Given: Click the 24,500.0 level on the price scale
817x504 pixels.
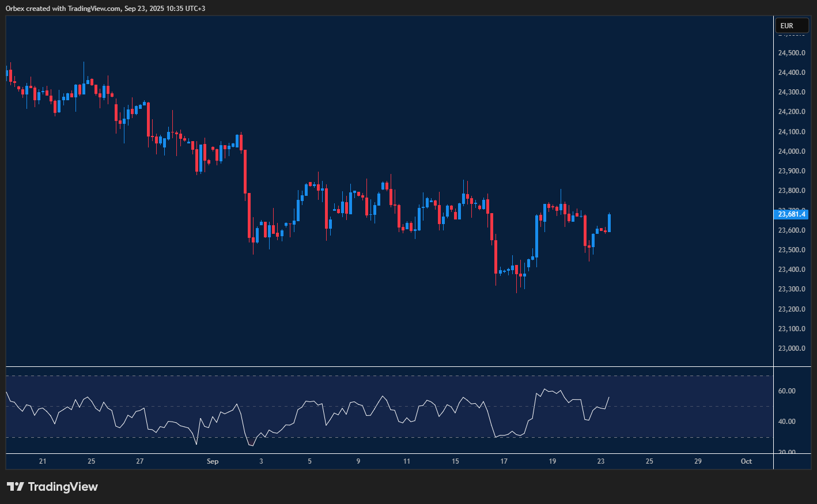Looking at the screenshot, I should 791,53.
